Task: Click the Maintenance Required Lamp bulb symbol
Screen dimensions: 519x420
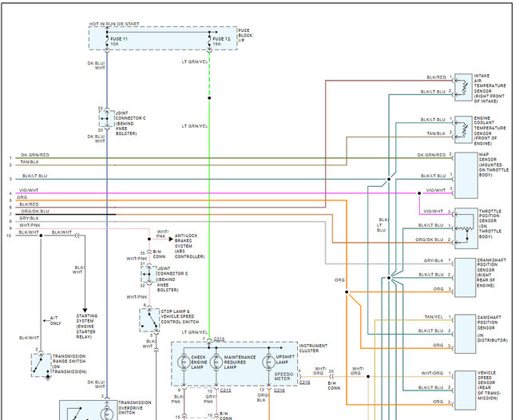Action: point(216,363)
